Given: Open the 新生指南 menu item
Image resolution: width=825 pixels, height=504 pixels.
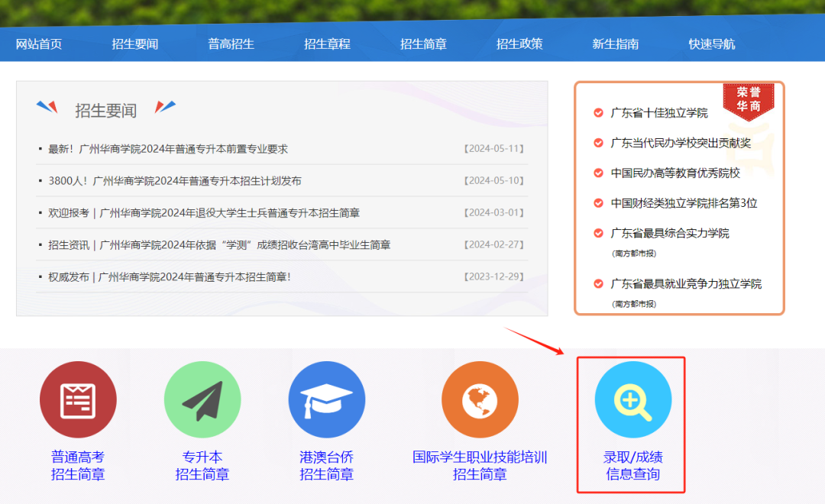Looking at the screenshot, I should pyautogui.click(x=616, y=44).
